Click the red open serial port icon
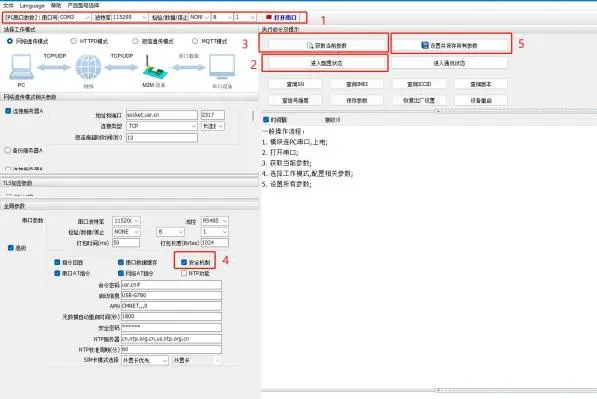Viewport: 597px width, 399px height. point(268,18)
